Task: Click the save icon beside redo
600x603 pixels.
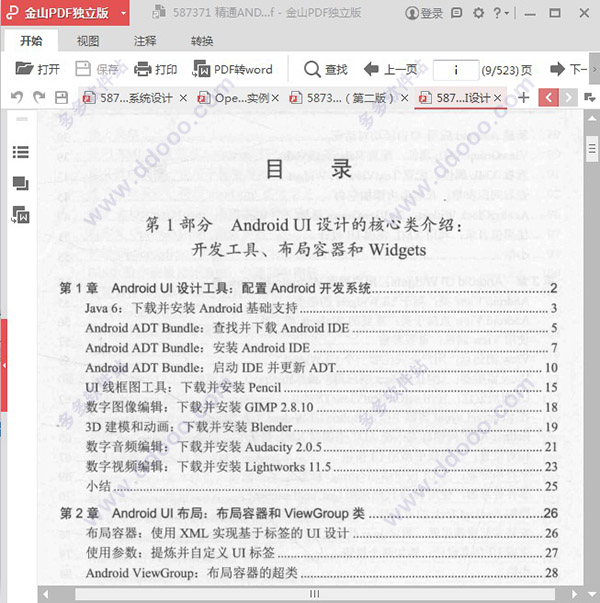Action: 61,98
